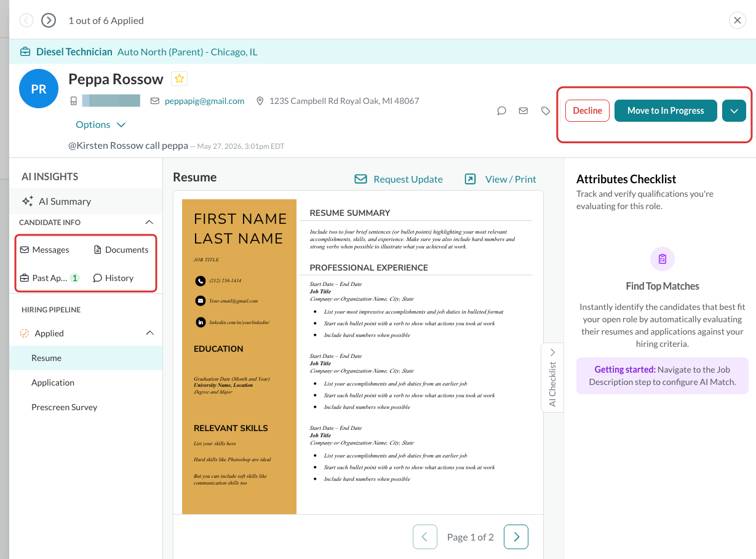The width and height of the screenshot is (756, 559).
Task: Click the PR avatar circle
Action: (x=39, y=89)
